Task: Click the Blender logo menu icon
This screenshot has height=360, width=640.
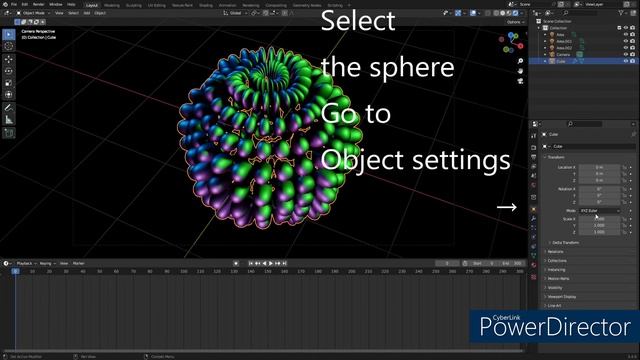Action: coord(5,4)
